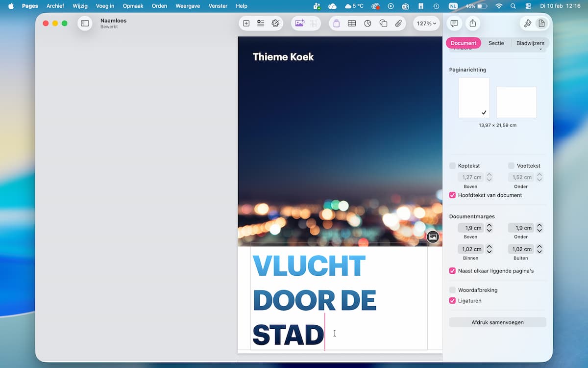
Task: Open the Opmaak menu
Action: pos(133,6)
